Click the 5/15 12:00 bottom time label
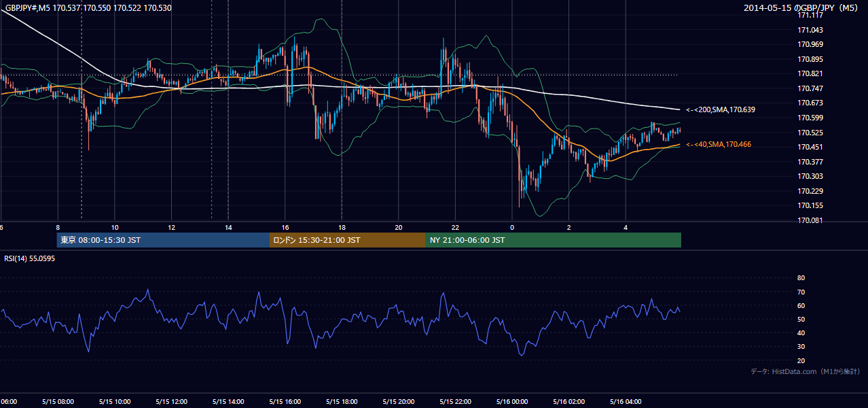Screen dimensions: 868x408 [170, 401]
